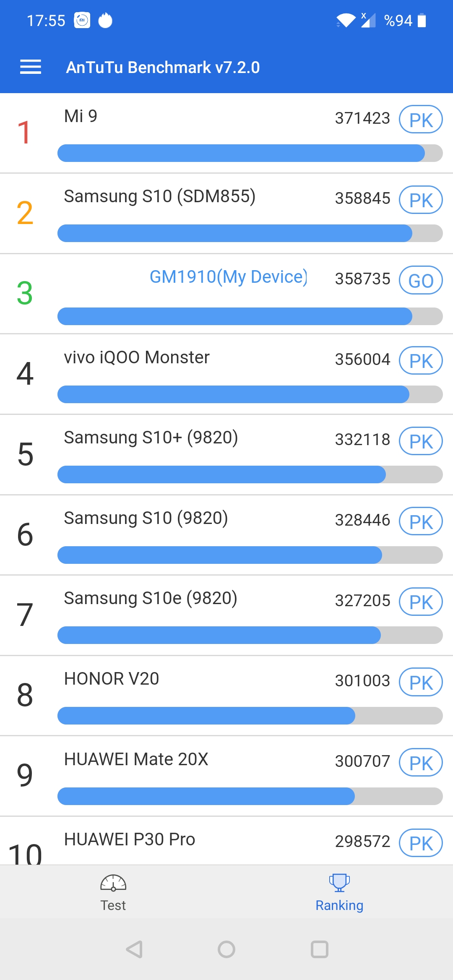
Task: Tap GO button for GM1910 My Device
Action: pyautogui.click(x=421, y=280)
